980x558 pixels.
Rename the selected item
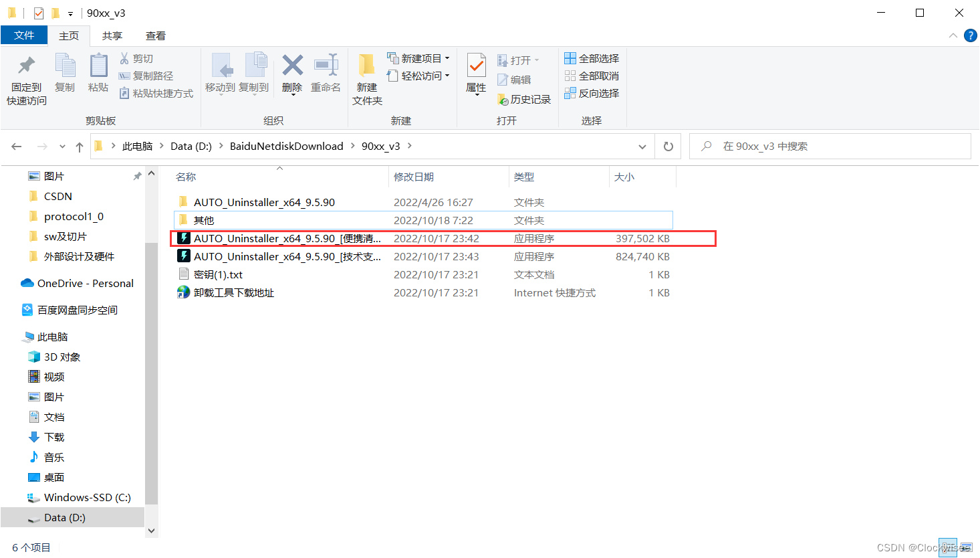pyautogui.click(x=326, y=74)
